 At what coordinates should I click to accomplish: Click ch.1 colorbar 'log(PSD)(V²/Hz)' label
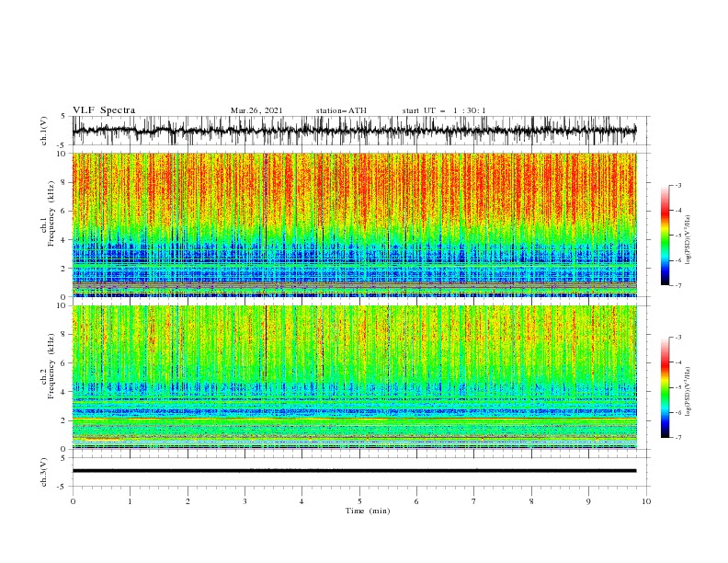coord(688,240)
